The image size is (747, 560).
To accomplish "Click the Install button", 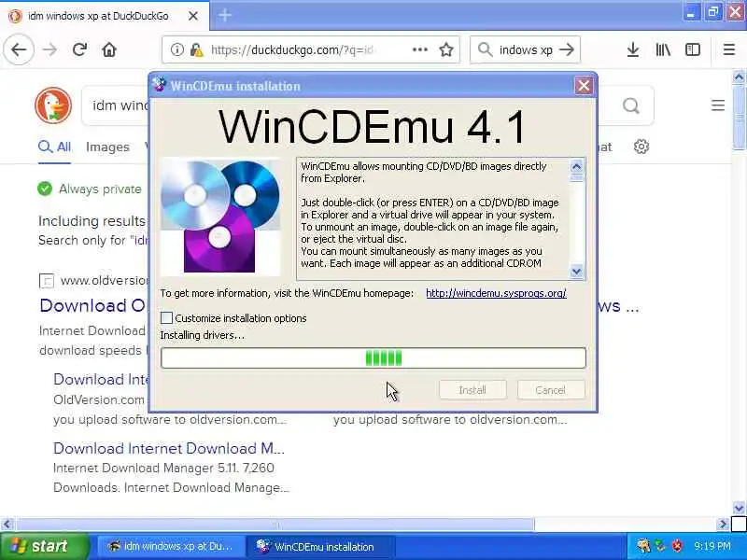I will 472,390.
